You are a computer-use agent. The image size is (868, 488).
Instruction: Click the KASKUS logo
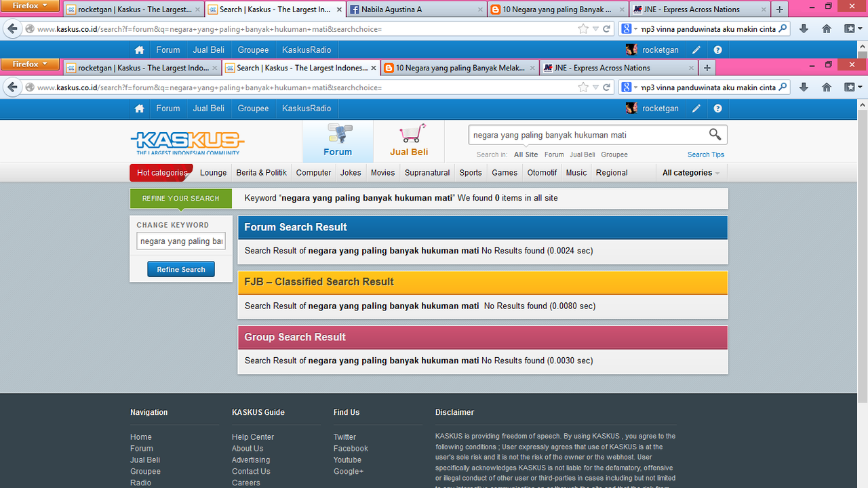pyautogui.click(x=187, y=142)
